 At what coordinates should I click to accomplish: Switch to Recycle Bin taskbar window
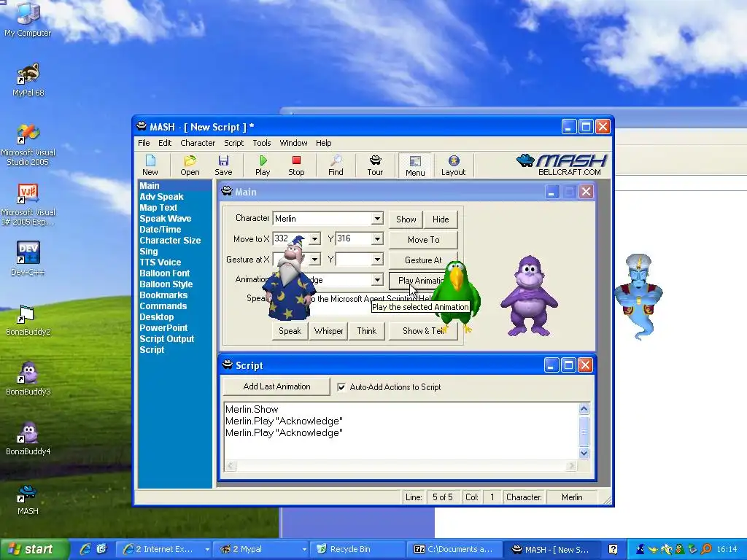[357, 549]
